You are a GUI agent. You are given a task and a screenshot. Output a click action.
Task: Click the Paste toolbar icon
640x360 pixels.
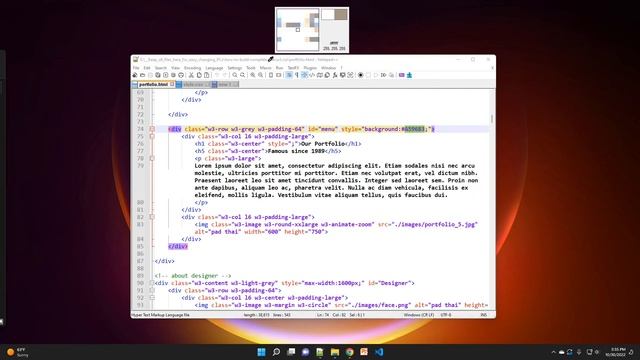[x=207, y=75]
